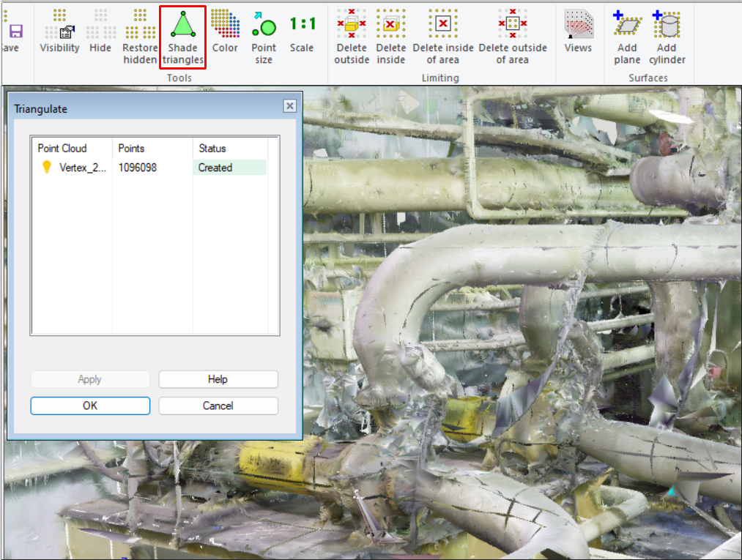Click the Points column header

coord(152,148)
